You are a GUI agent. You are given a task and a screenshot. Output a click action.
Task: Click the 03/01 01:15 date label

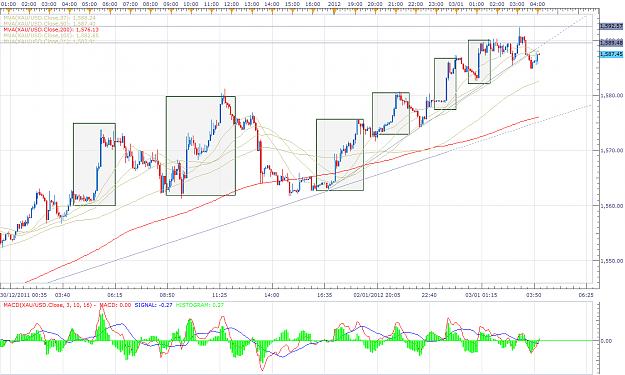point(482,295)
